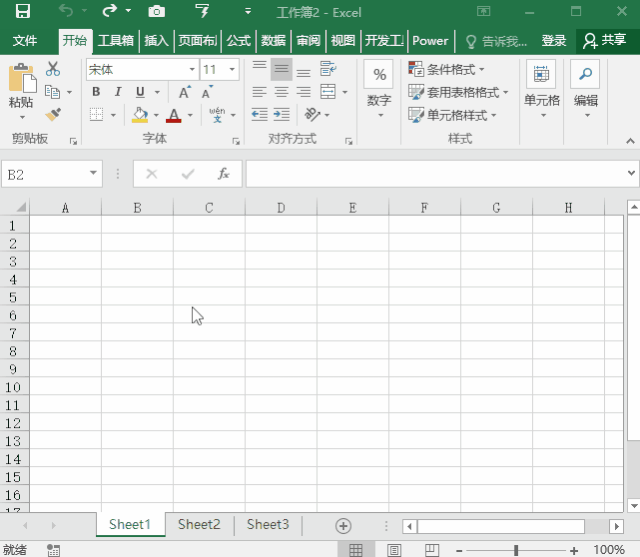Open the Number (数字) percent group
This screenshot has width=640, height=557.
379,90
